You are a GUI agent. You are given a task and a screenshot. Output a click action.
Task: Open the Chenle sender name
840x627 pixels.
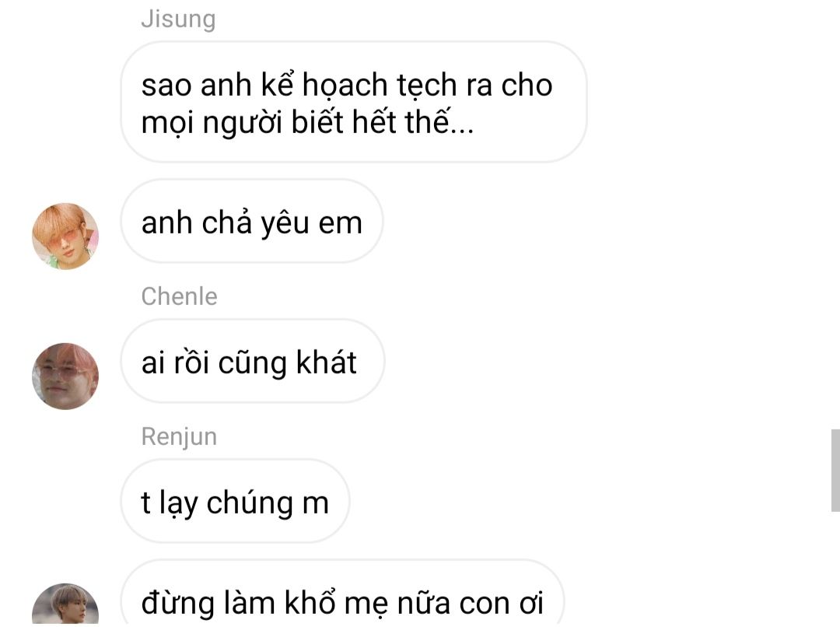pyautogui.click(x=180, y=296)
